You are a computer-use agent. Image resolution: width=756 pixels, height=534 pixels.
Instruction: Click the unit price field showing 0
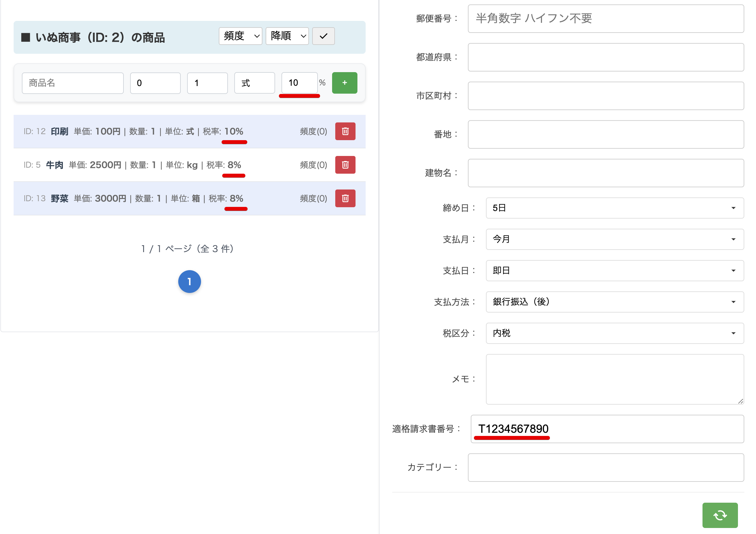(x=155, y=83)
